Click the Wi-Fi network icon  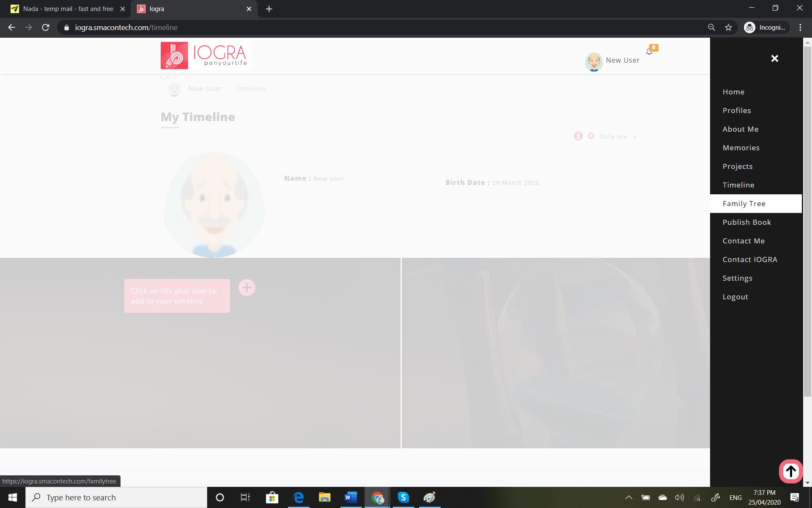pyautogui.click(x=697, y=497)
